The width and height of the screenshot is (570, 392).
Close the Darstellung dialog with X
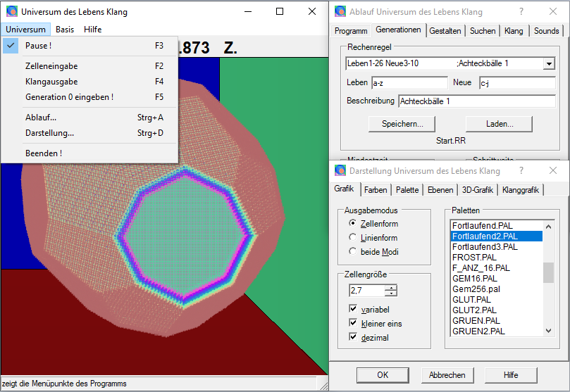point(553,170)
